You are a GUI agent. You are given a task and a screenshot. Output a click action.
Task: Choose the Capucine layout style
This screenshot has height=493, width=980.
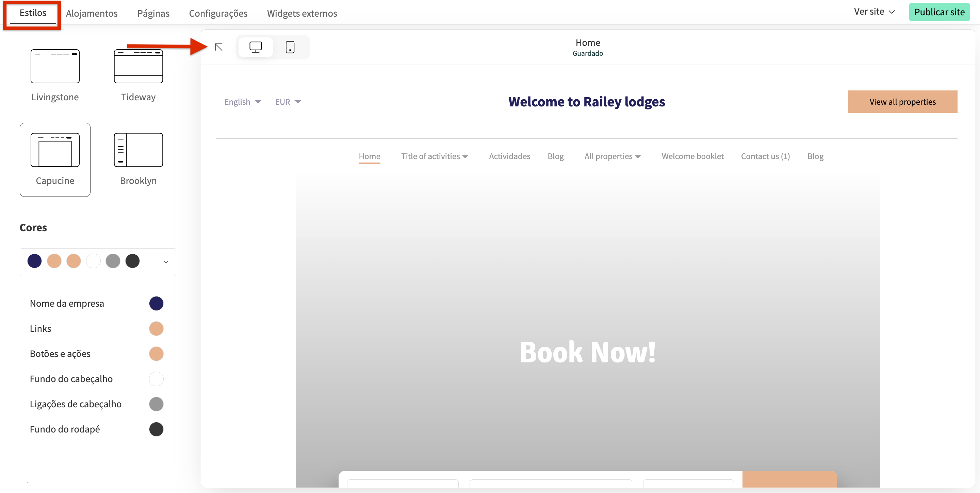pos(55,159)
